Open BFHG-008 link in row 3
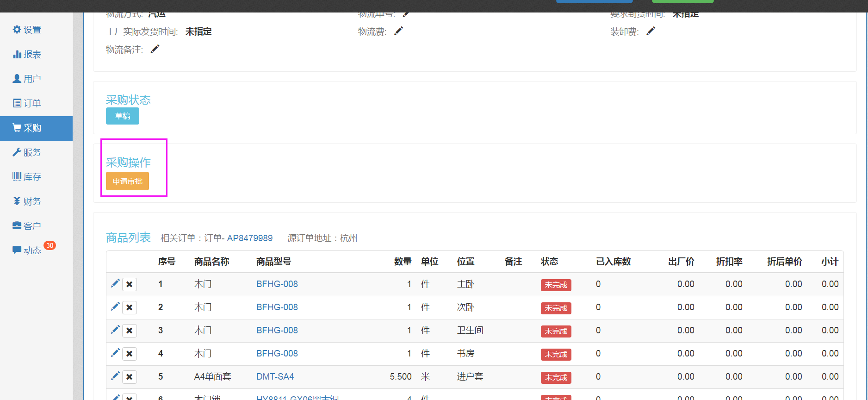 coord(277,331)
